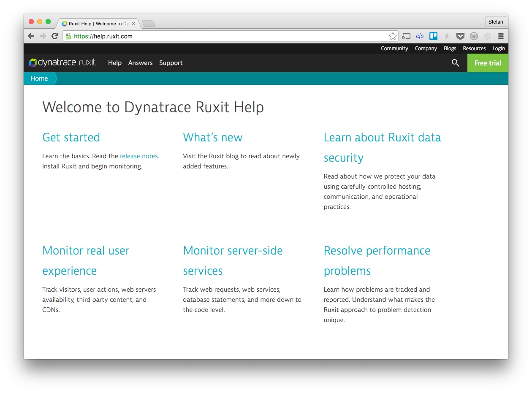Image resolution: width=532 pixels, height=393 pixels.
Task: Click the grey gear extension icon
Action: point(487,36)
